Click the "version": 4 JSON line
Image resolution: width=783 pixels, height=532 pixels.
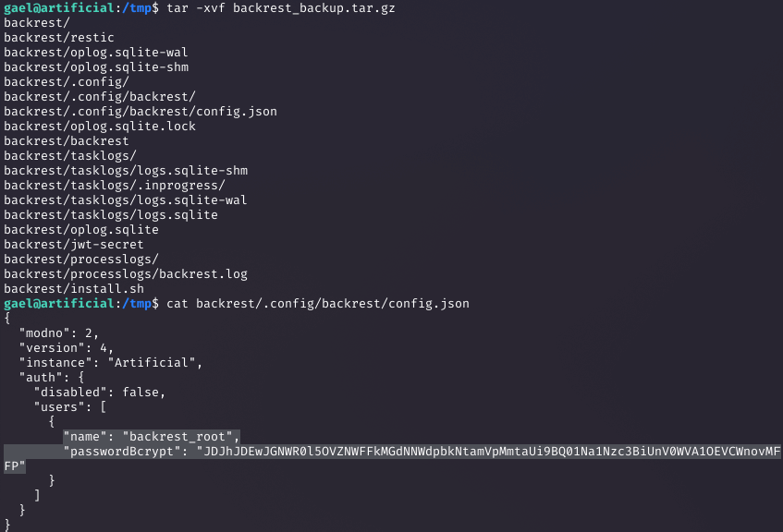point(67,348)
